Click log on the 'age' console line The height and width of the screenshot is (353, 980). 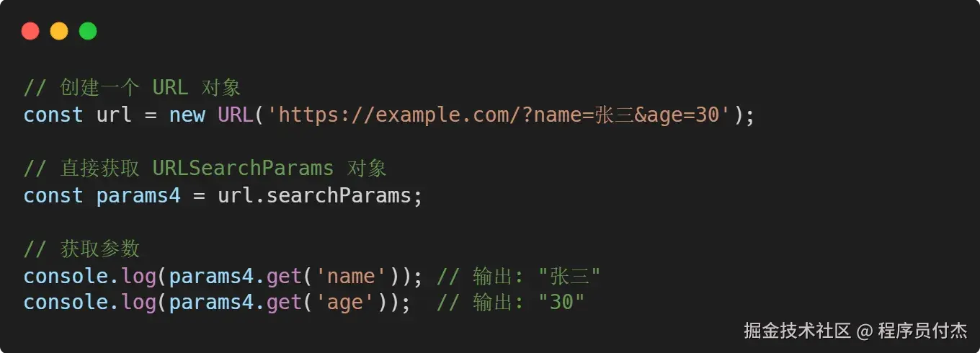[x=138, y=303]
